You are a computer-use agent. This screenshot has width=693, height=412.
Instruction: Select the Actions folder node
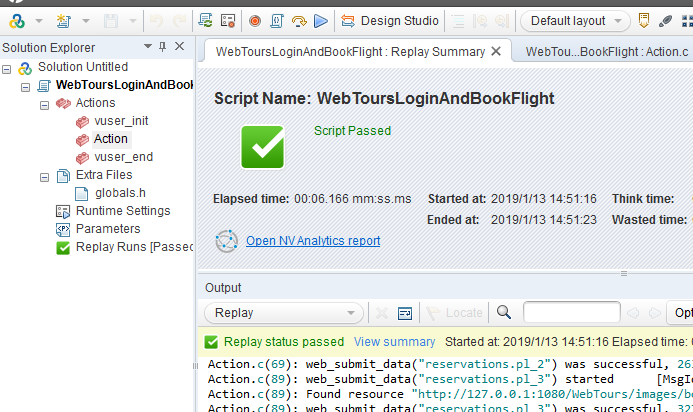click(95, 103)
